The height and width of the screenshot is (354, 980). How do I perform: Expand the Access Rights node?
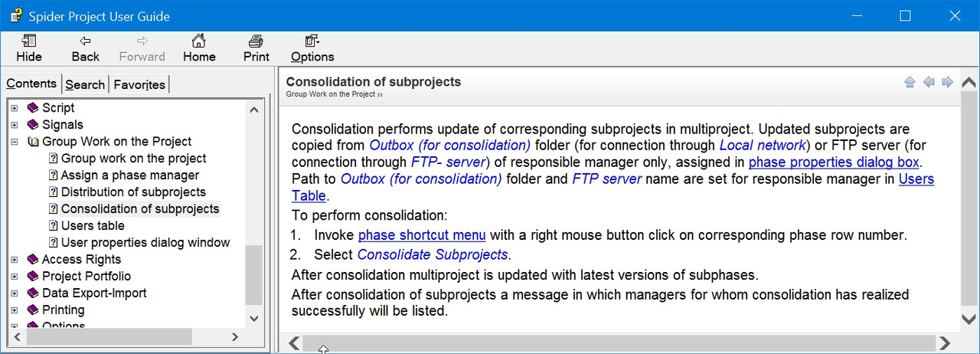(14, 260)
